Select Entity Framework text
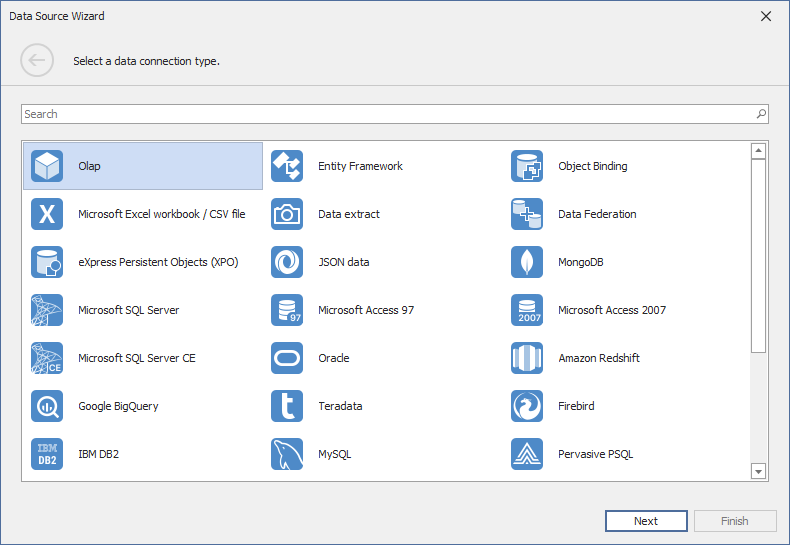This screenshot has height=545, width=790. pos(360,166)
